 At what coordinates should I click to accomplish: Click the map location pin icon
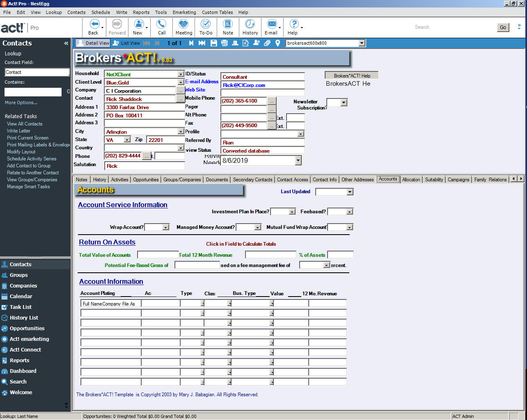tap(278, 43)
